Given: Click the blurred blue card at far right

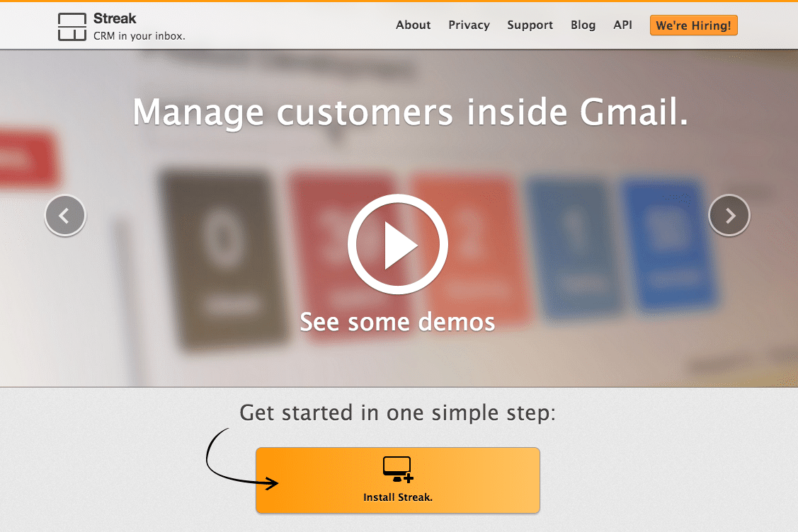Looking at the screenshot, I should pyautogui.click(x=668, y=244).
